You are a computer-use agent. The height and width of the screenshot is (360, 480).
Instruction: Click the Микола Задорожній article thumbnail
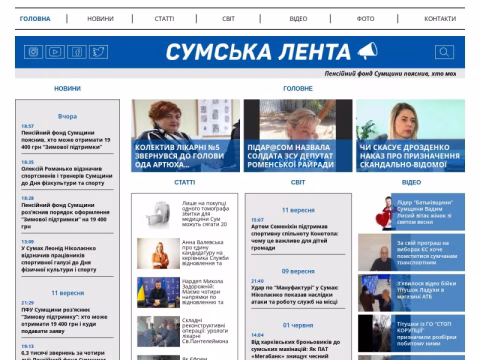[x=158, y=292]
